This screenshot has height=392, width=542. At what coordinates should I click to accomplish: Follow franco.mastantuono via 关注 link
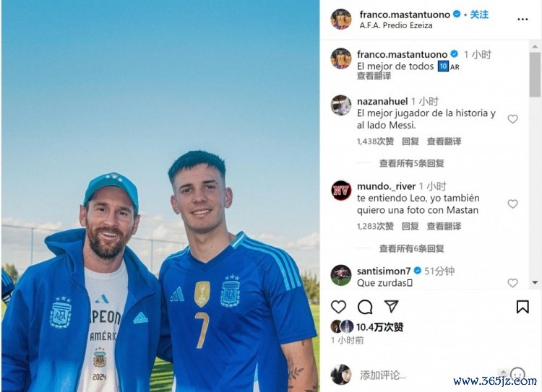pyautogui.click(x=479, y=14)
